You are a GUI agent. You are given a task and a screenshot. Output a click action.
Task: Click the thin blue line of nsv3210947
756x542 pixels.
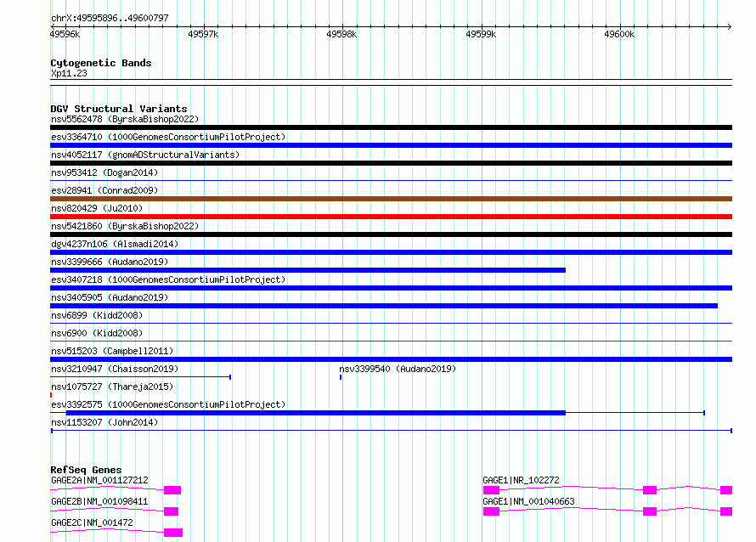pos(141,377)
